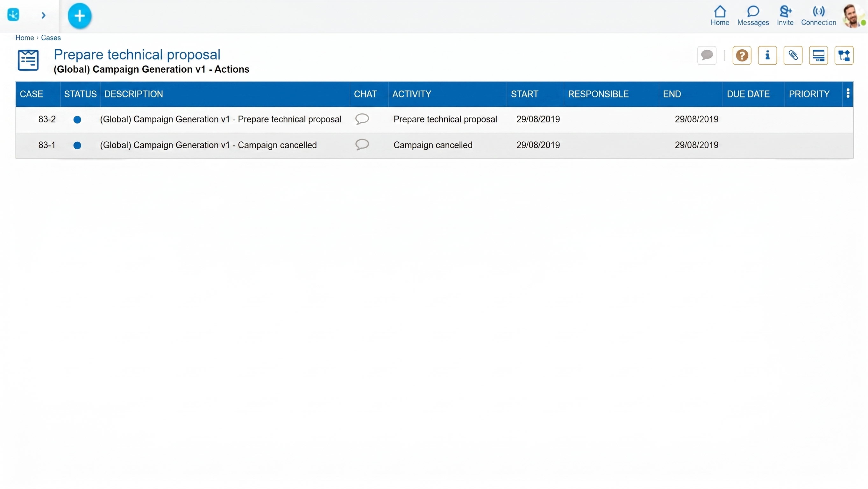Open the gray chat bubble toolbar button
This screenshot has height=489, width=868.
[x=707, y=55]
